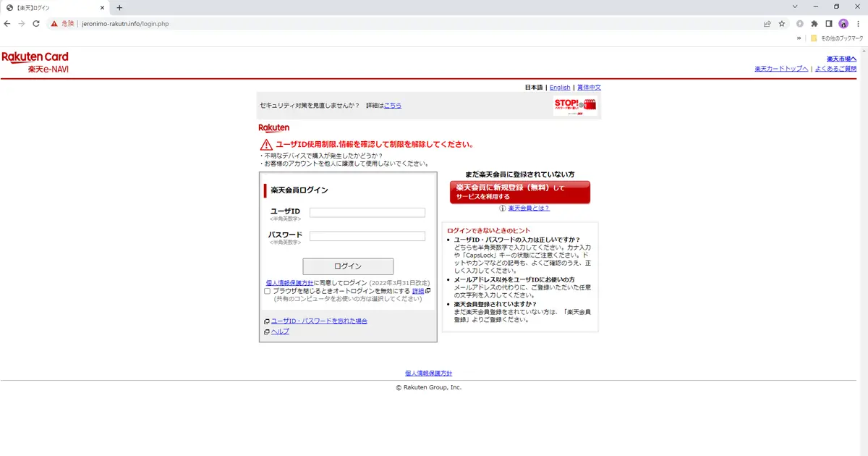Open the ヘルプ link

pyautogui.click(x=280, y=332)
